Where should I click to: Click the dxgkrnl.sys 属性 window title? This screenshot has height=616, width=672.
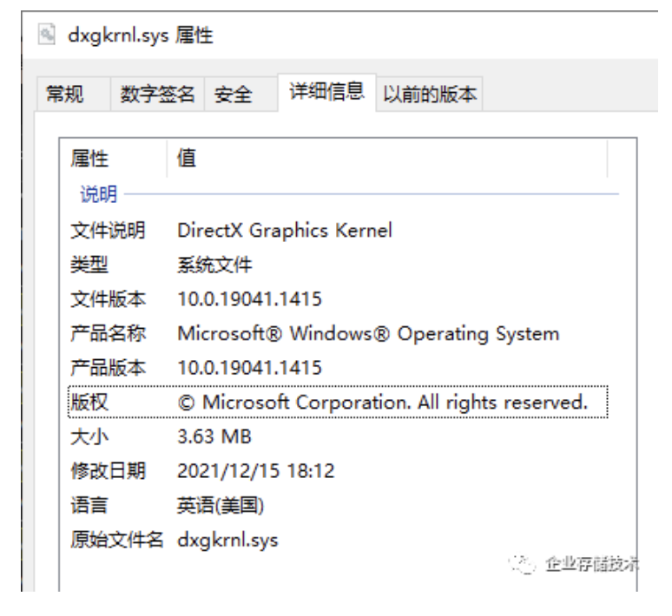(x=140, y=35)
